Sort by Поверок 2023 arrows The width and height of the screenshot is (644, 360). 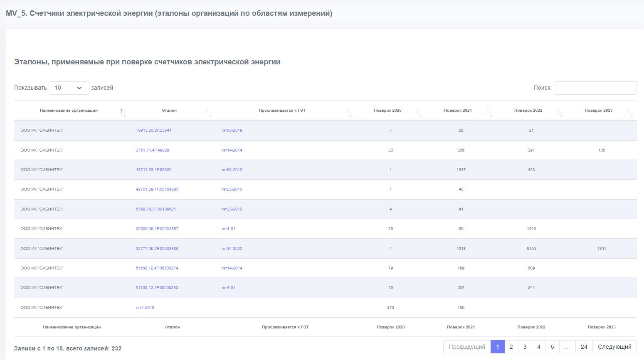point(630,113)
